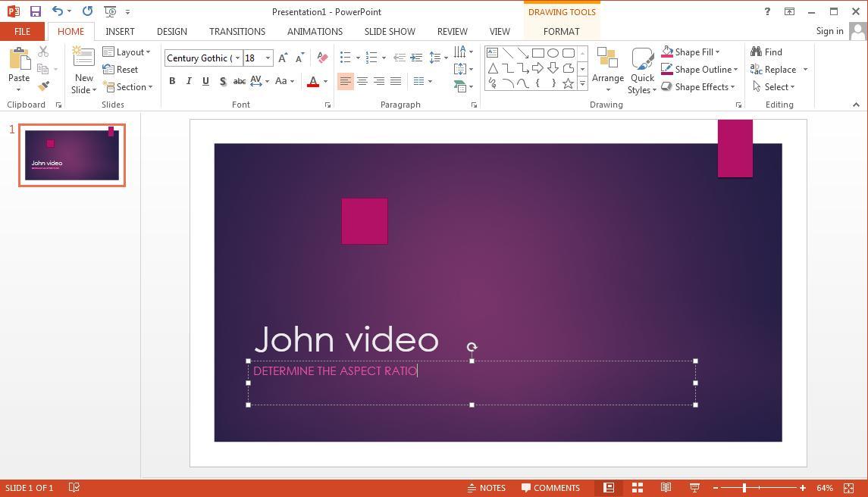Switch to the ANIMATIONS ribbon tab
Image resolution: width=868 pixels, height=497 pixels.
(x=315, y=31)
